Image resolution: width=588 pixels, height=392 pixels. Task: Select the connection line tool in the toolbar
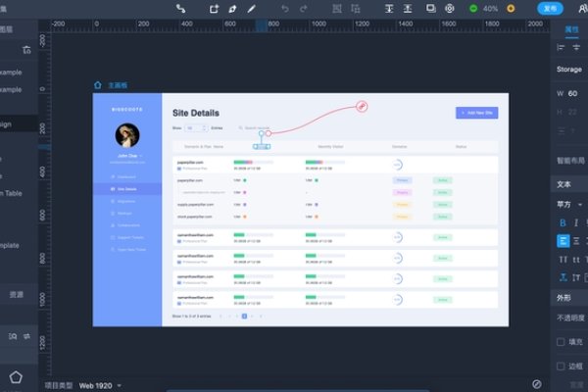click(x=179, y=8)
